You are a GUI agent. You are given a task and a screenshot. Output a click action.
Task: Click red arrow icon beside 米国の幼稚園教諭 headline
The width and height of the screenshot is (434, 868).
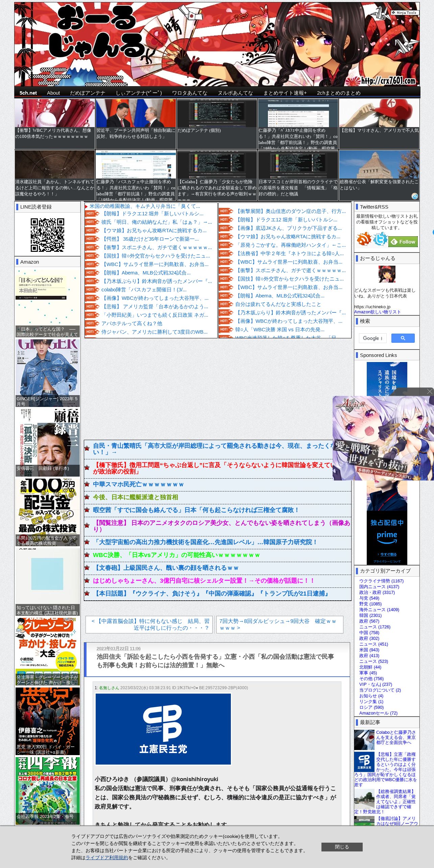tap(87, 206)
